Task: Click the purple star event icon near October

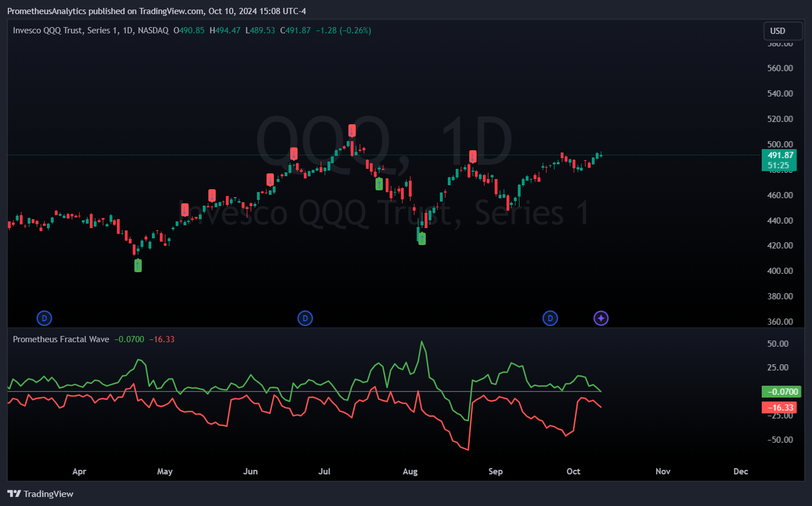Action: [601, 319]
